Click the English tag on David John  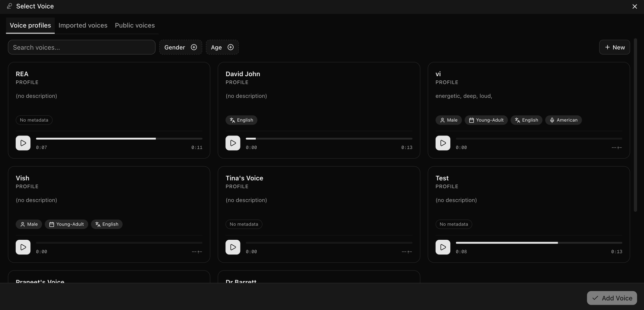[x=241, y=120]
